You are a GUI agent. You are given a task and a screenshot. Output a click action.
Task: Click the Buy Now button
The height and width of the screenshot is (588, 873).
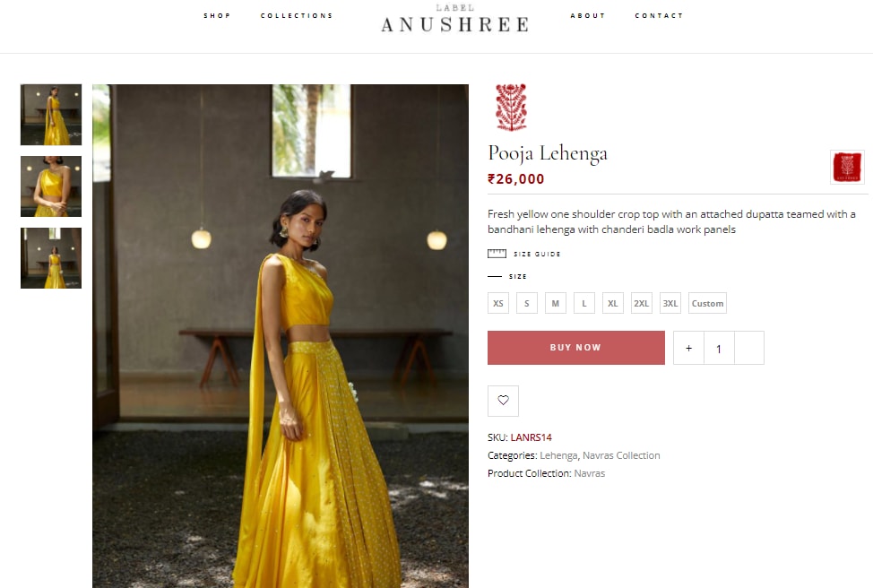(576, 348)
